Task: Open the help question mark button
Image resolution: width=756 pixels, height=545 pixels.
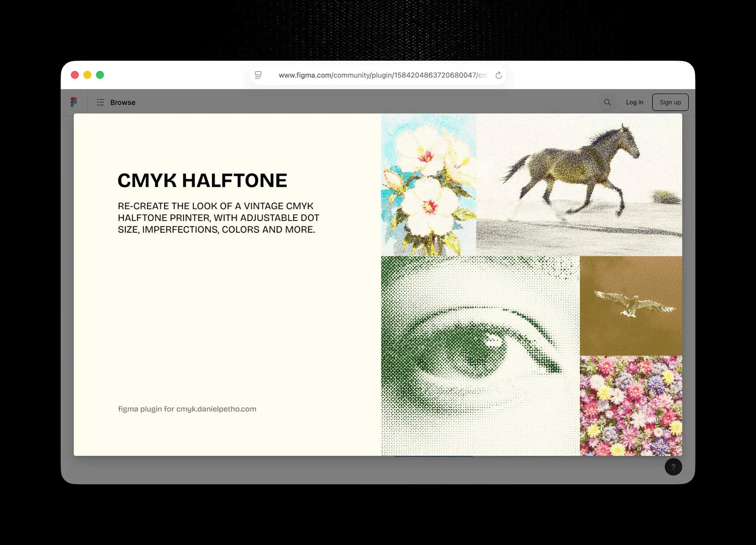Action: (x=673, y=467)
